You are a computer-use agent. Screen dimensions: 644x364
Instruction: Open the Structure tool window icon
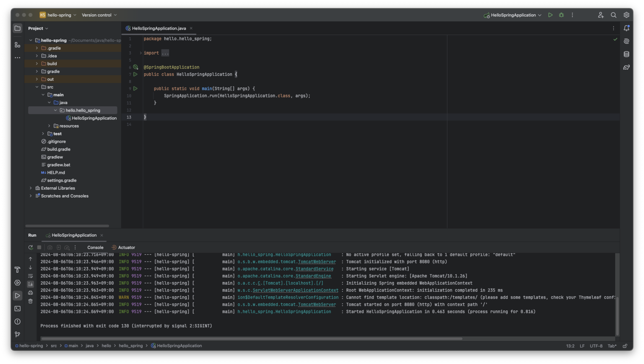[17, 45]
